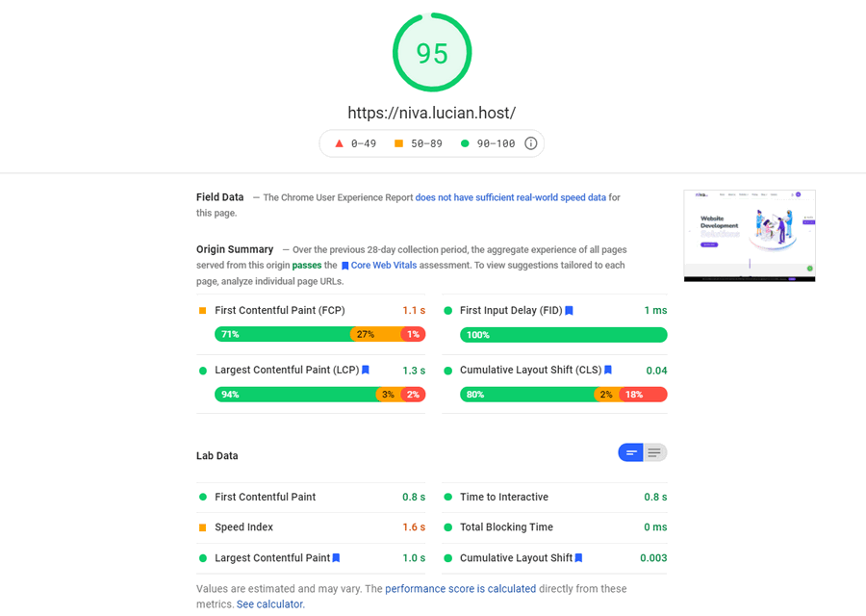The image size is (866, 616).
Task: Select the Total Blocking Time metric row
Action: coord(554,527)
